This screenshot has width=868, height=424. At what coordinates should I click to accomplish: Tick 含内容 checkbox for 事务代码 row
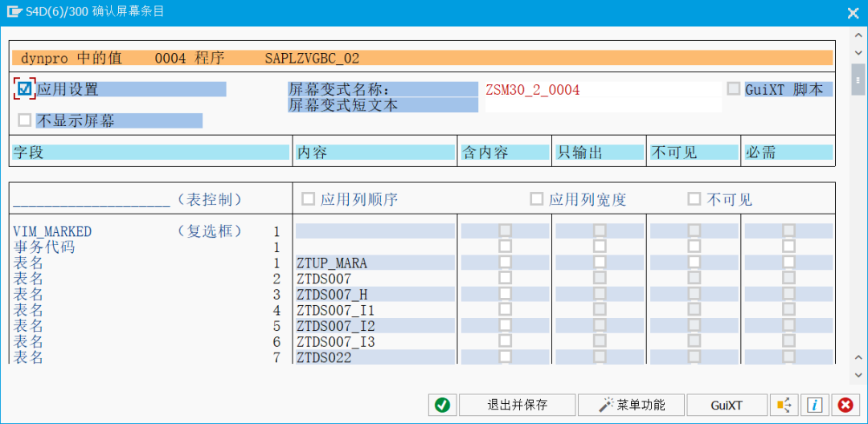point(505,246)
